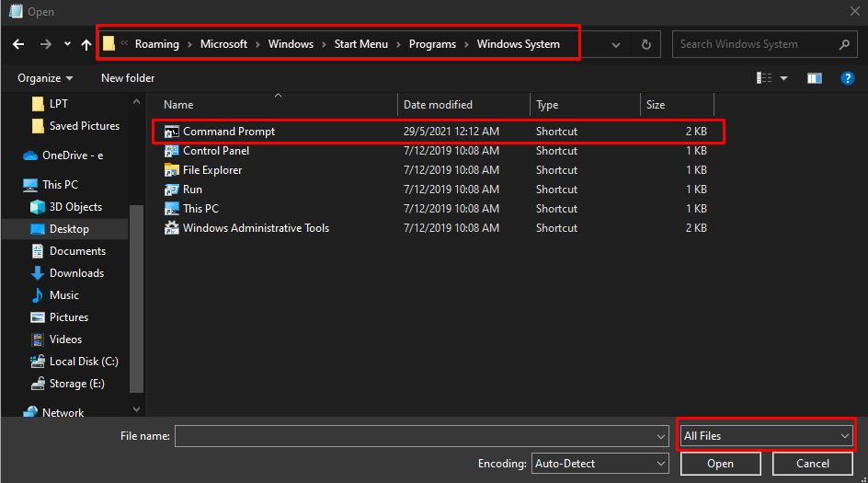Open the File name dropdown arrow
This screenshot has height=483, width=868.
point(660,436)
